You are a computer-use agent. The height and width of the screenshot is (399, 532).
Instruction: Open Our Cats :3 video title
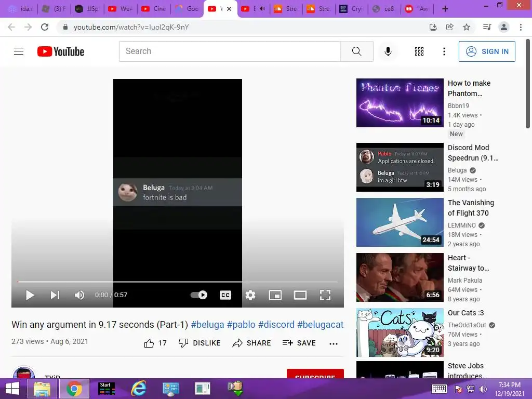(x=466, y=313)
